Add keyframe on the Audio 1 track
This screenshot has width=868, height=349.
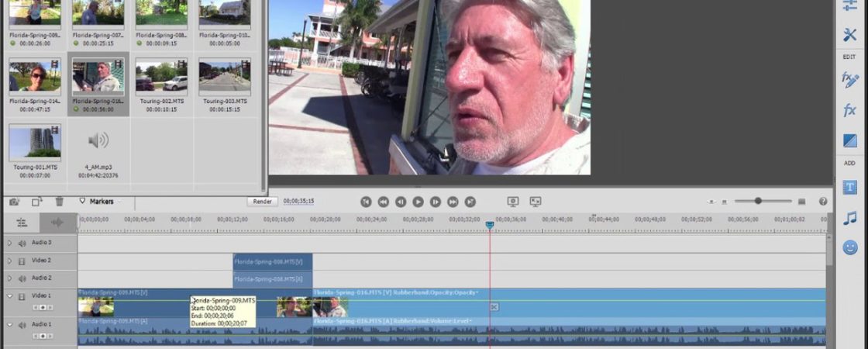(43, 337)
